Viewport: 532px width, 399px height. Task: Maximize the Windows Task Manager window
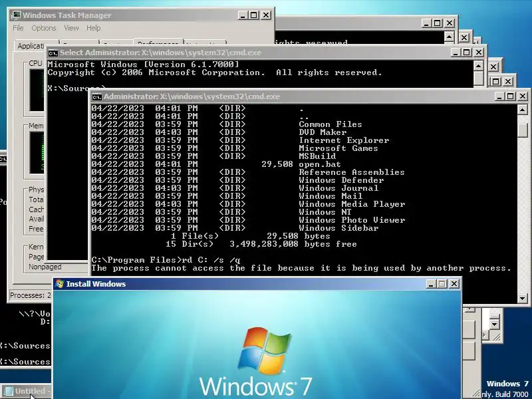[x=254, y=15]
